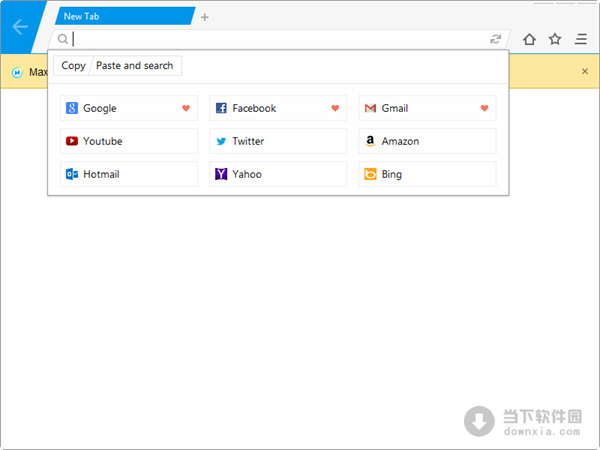Open the Twitter quick link
Screen dimensions: 600x450
278,141
